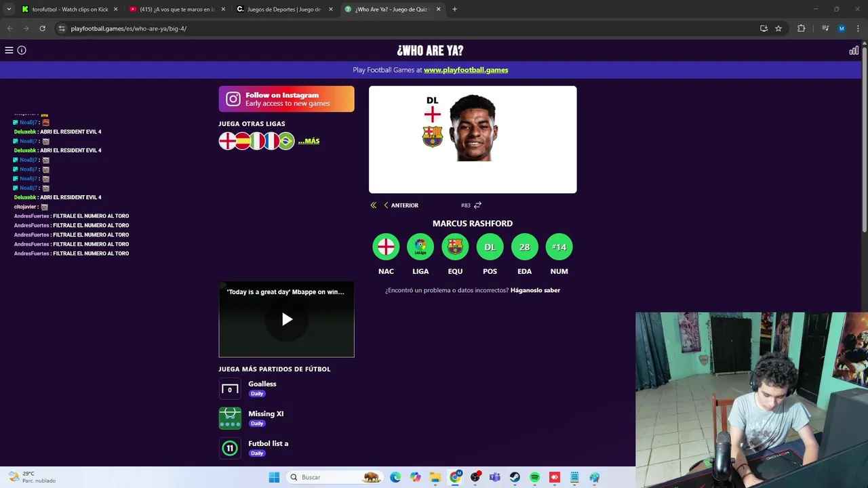868x488 pixels.
Task: Open the Missing XI game link
Action: point(266,413)
